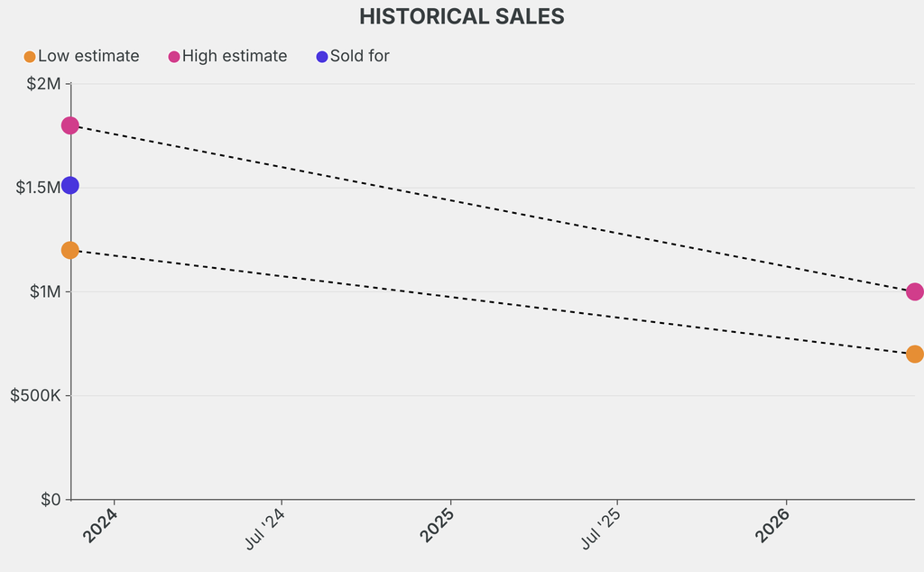Toggle the Low estimate legend label

click(88, 56)
